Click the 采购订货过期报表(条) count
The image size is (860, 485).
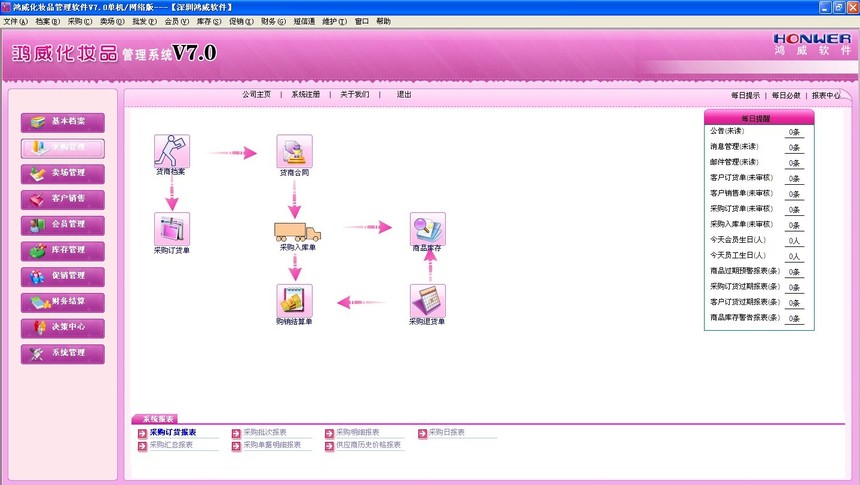pyautogui.click(x=794, y=287)
